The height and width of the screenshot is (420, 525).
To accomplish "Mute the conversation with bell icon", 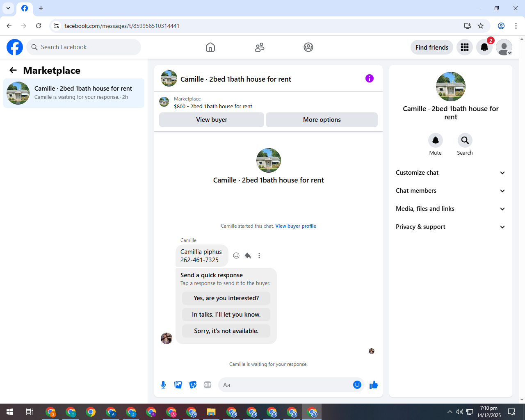I will tap(436, 140).
